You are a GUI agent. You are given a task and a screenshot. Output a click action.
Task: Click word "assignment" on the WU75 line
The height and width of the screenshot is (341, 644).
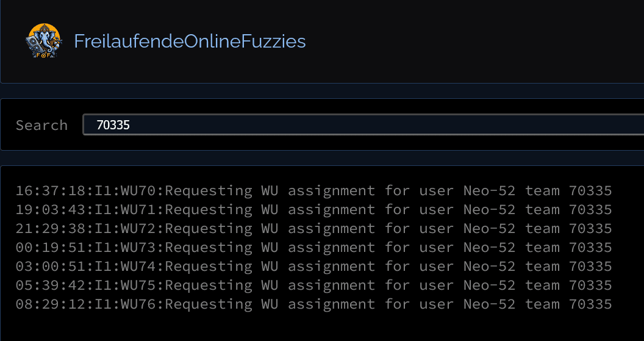click(331, 285)
